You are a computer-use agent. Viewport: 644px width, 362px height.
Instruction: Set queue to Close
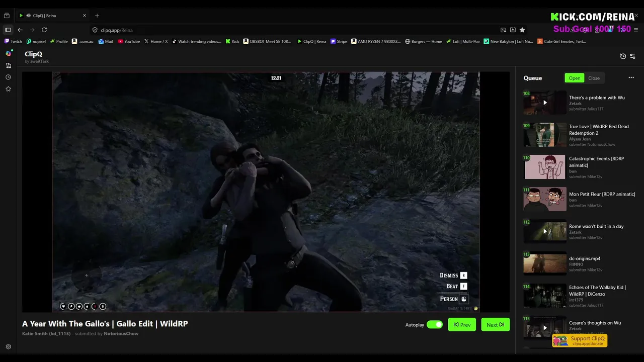pos(594,78)
